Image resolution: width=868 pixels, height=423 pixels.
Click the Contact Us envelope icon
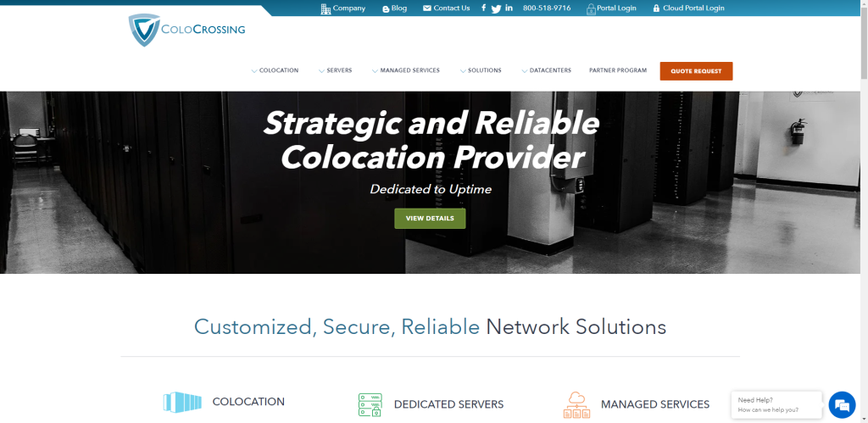(x=427, y=8)
